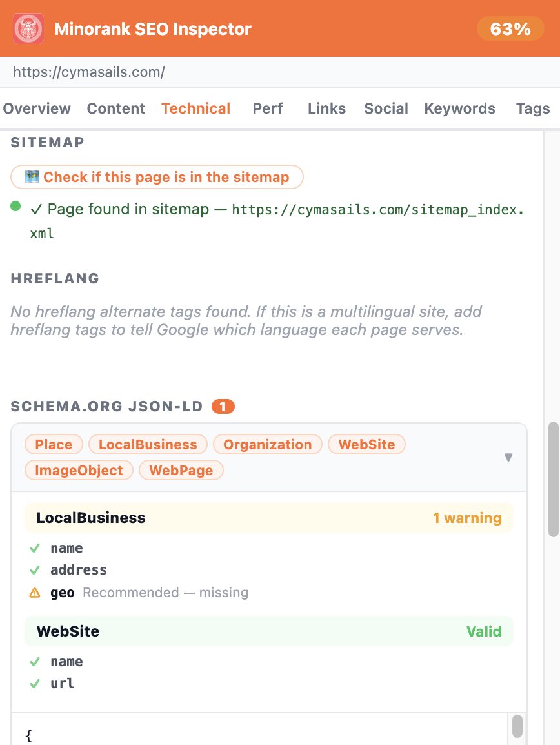Switch to the Keywords tab
The width and height of the screenshot is (560, 745).
pos(460,108)
